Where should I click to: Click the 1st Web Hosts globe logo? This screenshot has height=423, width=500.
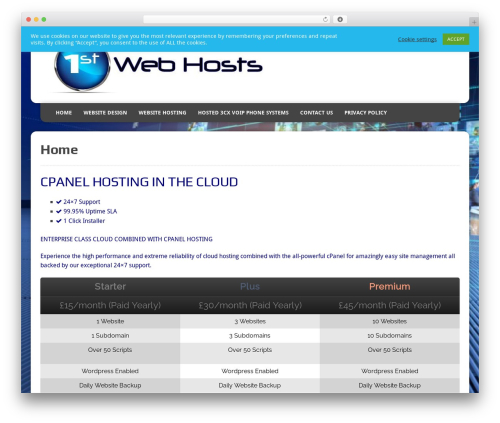tap(82, 71)
